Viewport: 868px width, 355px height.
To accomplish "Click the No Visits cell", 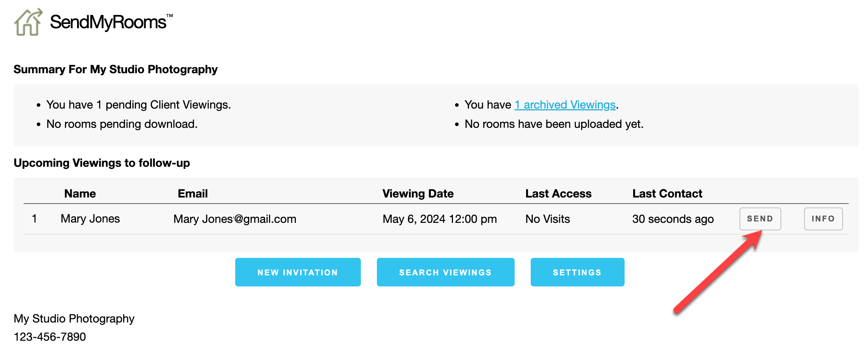I will 547,219.
